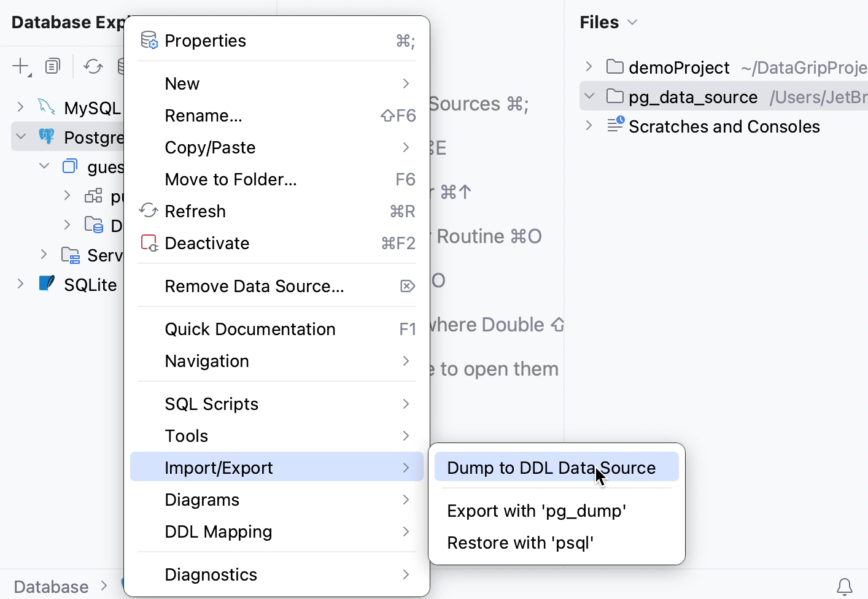
Task: Open the Navigation submenu
Action: click(x=277, y=361)
